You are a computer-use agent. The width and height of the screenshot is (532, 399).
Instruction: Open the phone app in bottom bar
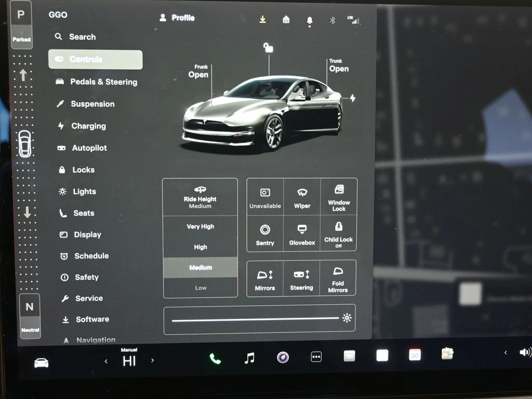click(x=215, y=358)
